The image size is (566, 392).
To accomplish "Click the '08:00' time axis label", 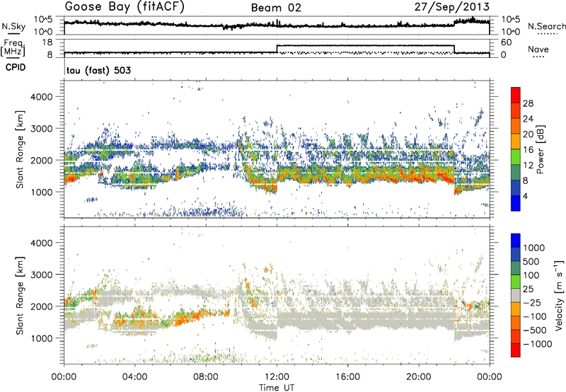I will 206,377.
